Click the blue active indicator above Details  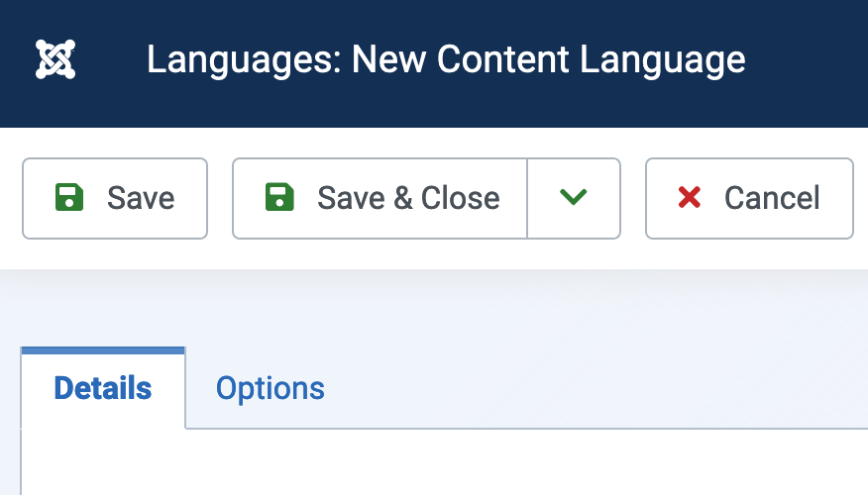tap(103, 350)
